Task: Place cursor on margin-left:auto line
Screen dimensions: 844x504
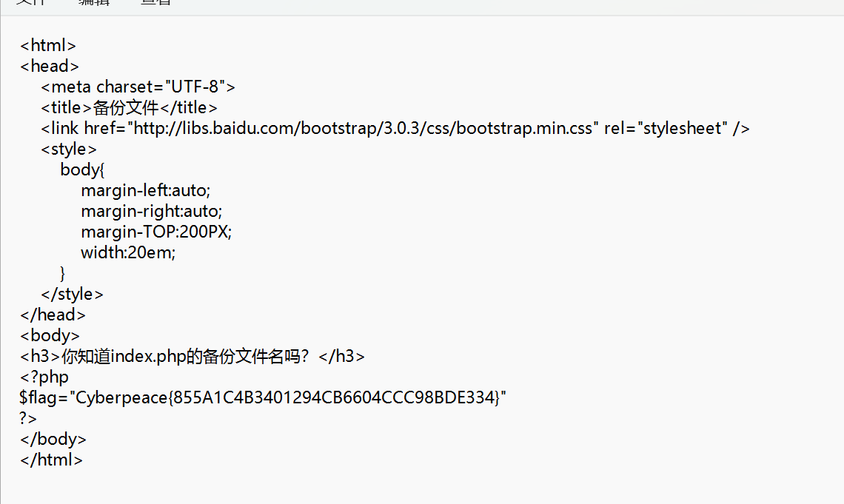Action: [146, 190]
